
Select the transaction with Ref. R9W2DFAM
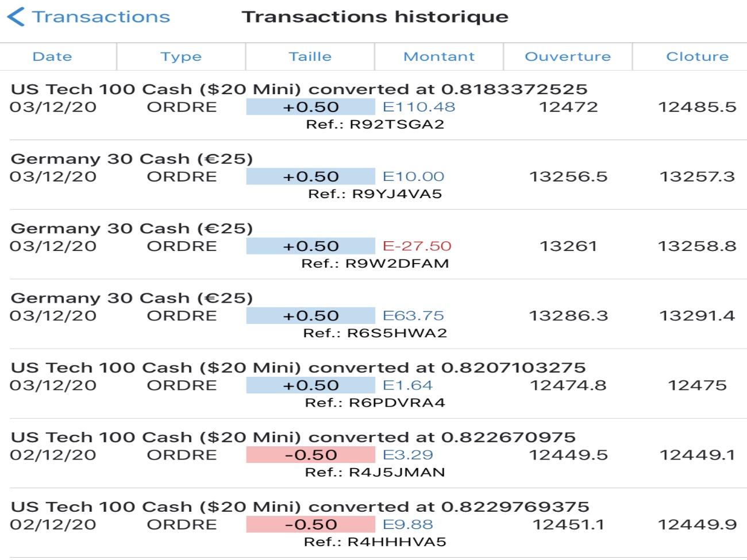click(375, 264)
